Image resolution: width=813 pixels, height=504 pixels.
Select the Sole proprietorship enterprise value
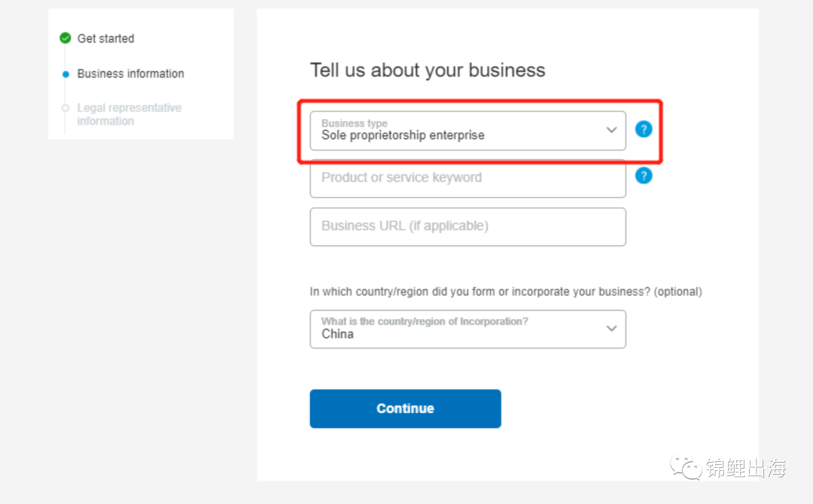pyautogui.click(x=403, y=135)
